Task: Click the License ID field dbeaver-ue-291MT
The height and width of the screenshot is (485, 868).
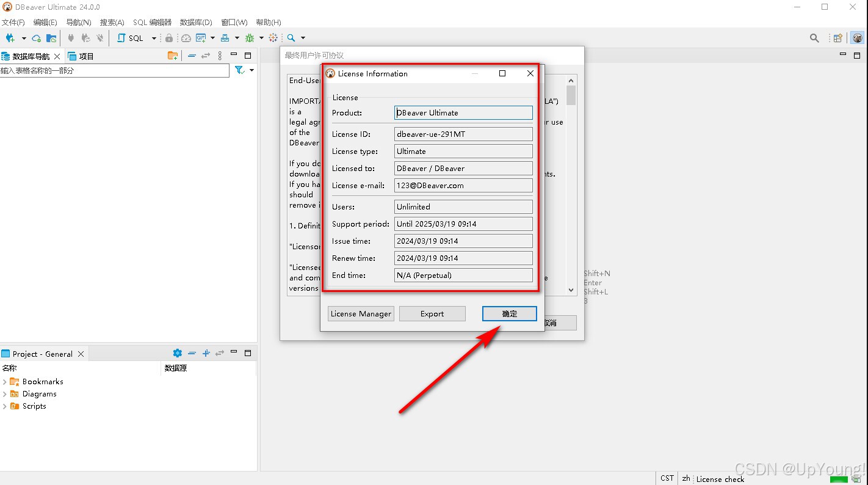Action: coord(463,134)
